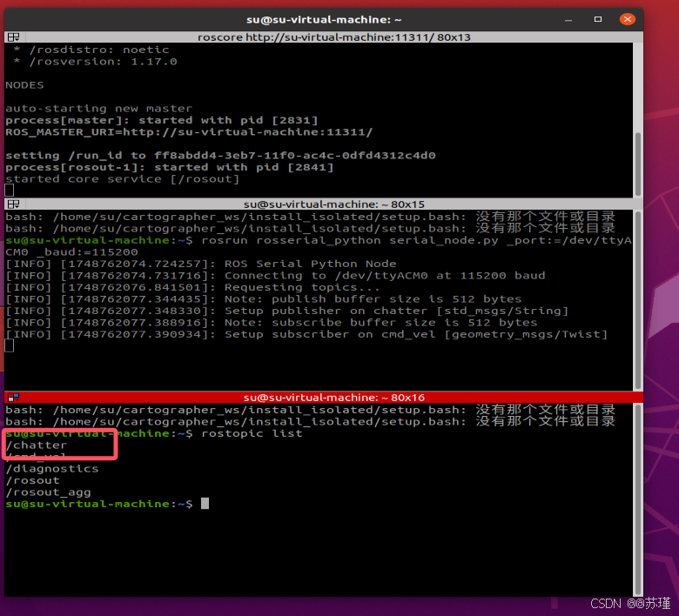Click the setting /run_id line
The height and width of the screenshot is (616, 679).
220,156
